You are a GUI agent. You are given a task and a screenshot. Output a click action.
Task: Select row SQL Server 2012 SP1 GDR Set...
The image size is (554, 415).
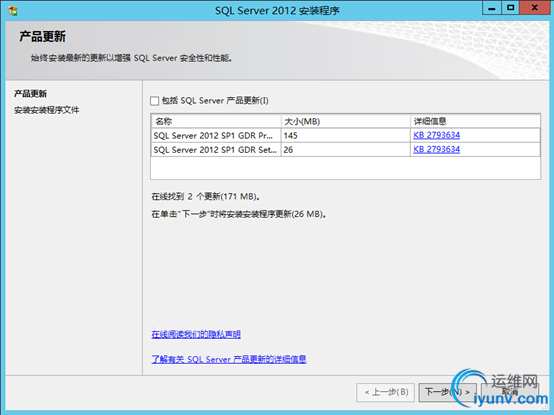coord(346,149)
